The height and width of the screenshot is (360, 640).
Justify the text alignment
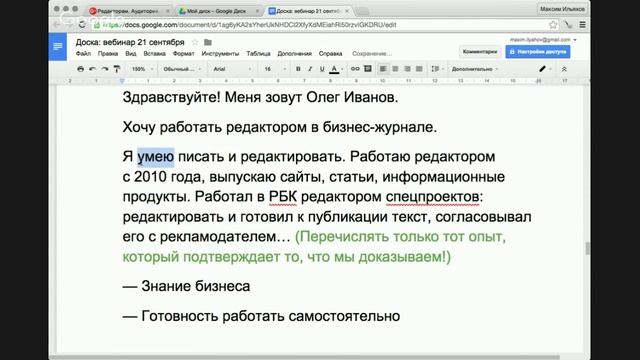tap(419, 69)
